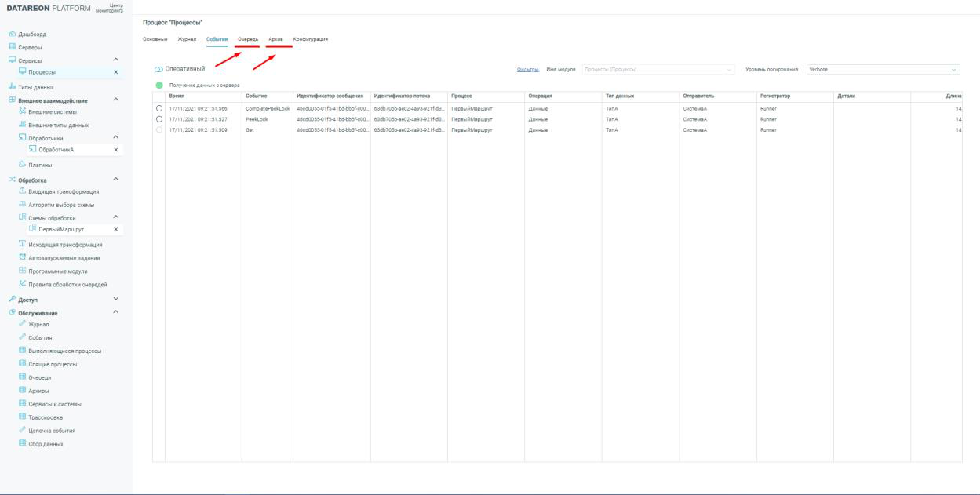Switch to the Конфигурация tab
Image resolution: width=980 pixels, height=495 pixels.
pyautogui.click(x=310, y=39)
